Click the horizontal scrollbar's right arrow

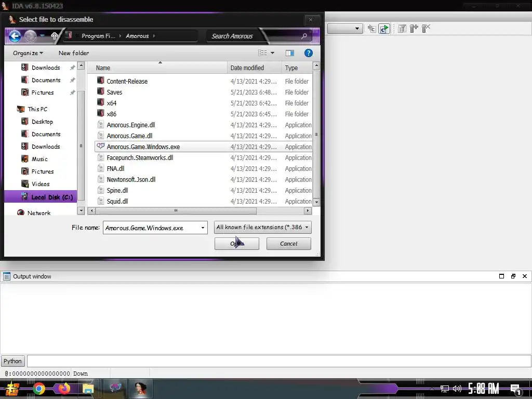(308, 211)
